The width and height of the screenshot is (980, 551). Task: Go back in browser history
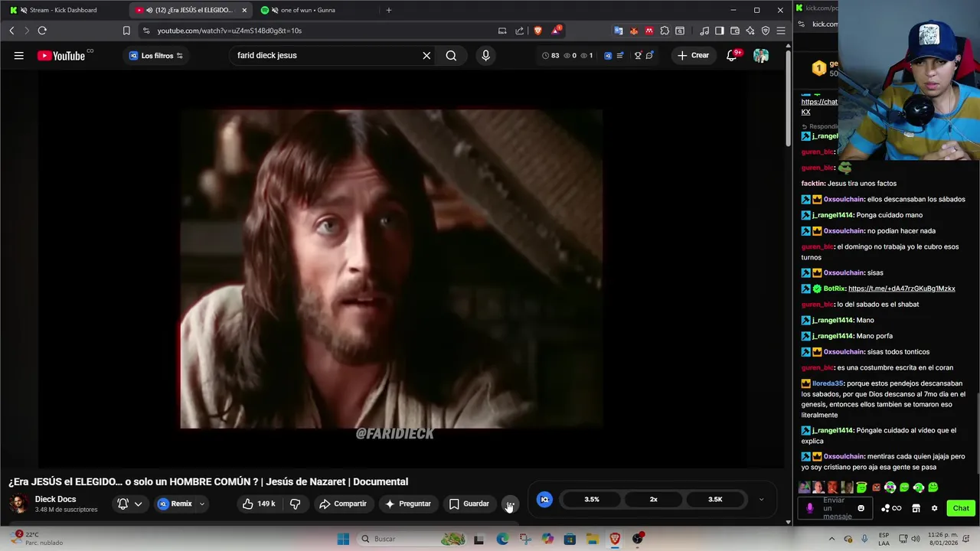[11, 31]
